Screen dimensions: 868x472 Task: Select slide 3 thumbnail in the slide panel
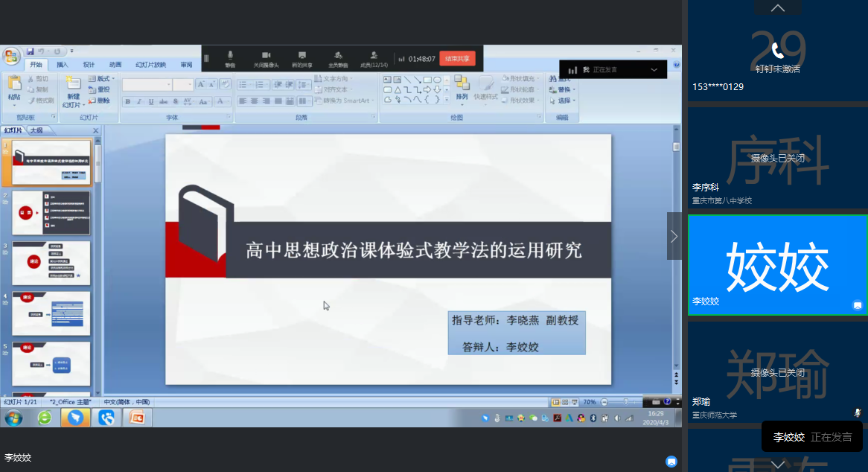pos(51,263)
